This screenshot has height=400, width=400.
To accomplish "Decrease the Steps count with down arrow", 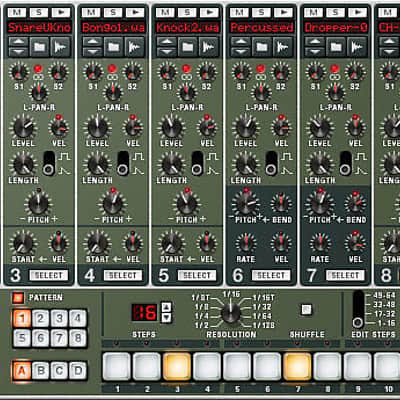I will tap(166, 317).
